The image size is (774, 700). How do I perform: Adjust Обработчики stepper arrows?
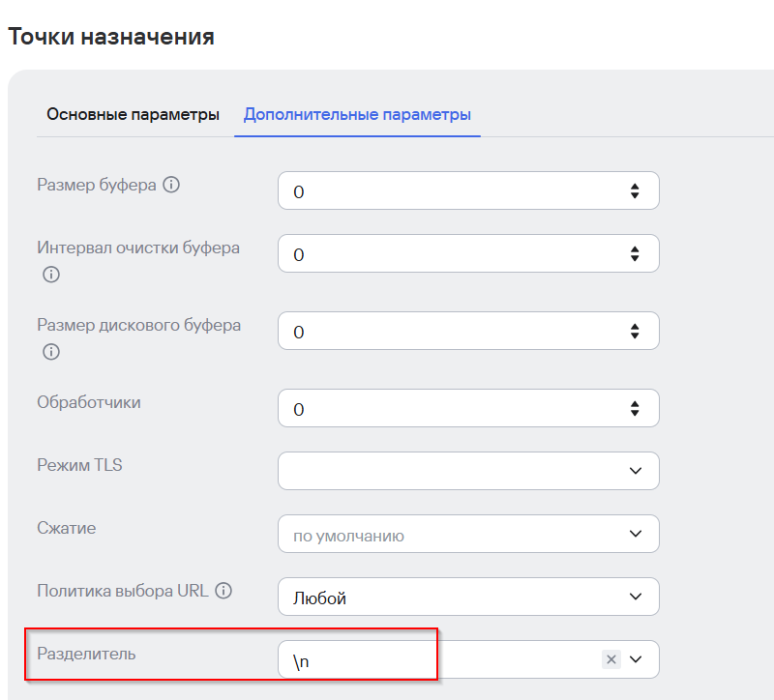(635, 408)
